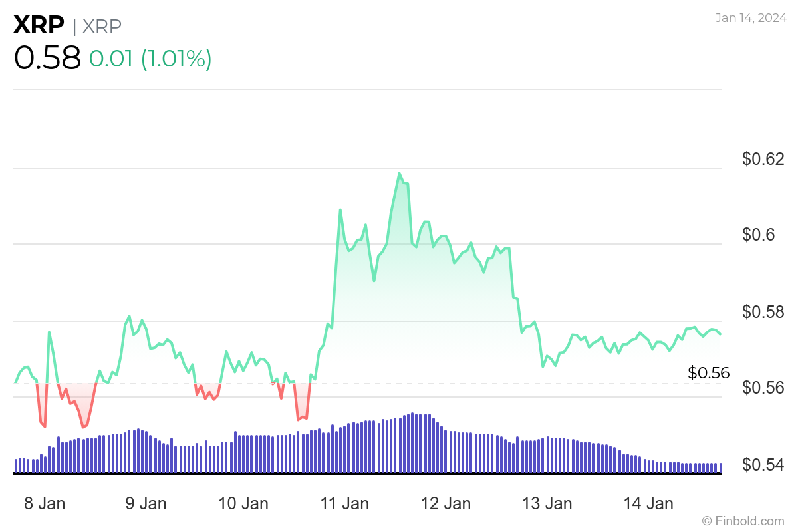Click the 9 Jan date axis label
Viewport: 798px width, 532px height.
coord(146,504)
